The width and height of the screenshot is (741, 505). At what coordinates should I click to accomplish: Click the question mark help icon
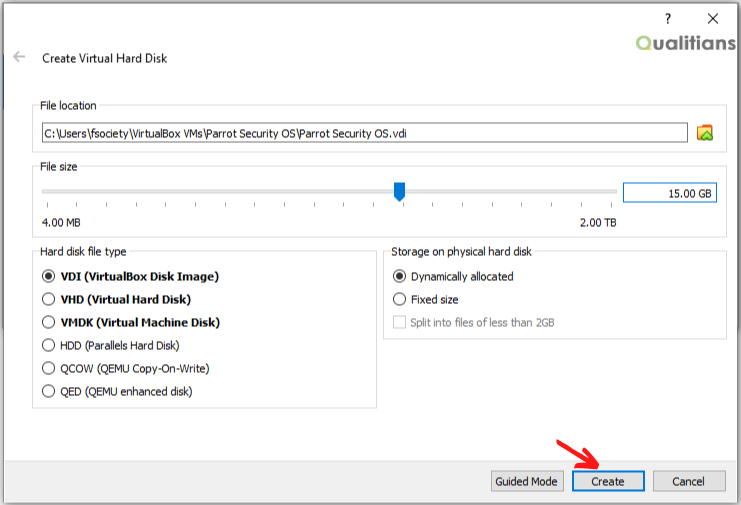click(667, 18)
